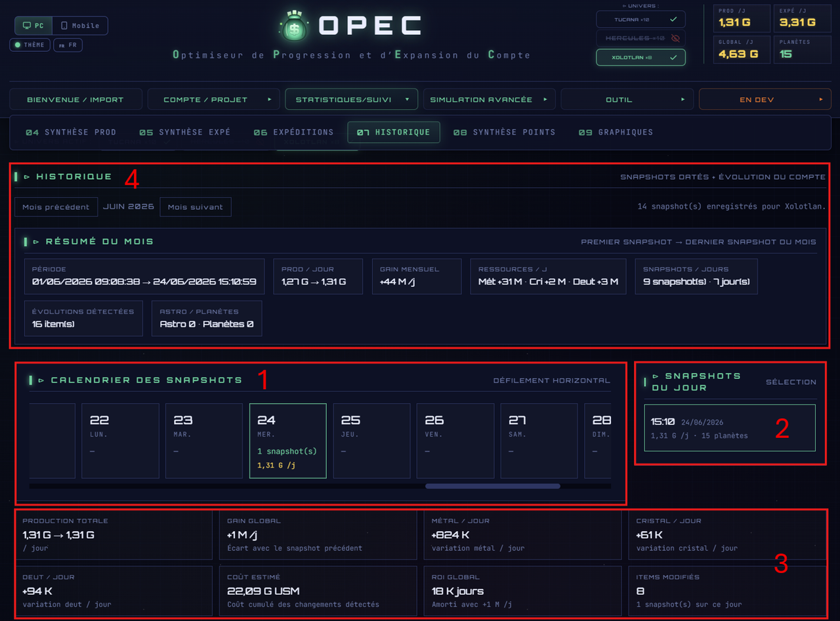This screenshot has width=840, height=621.
Task: Expand the OUTIL menu
Action: (x=627, y=99)
